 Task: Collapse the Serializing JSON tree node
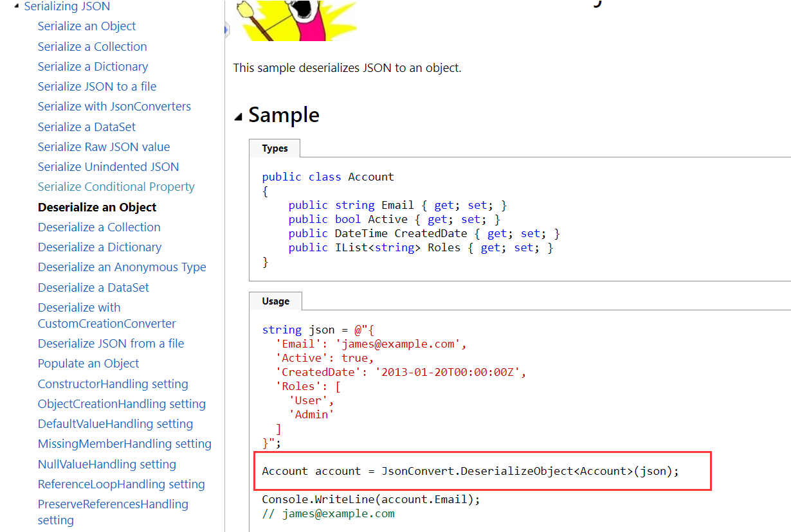[x=16, y=6]
